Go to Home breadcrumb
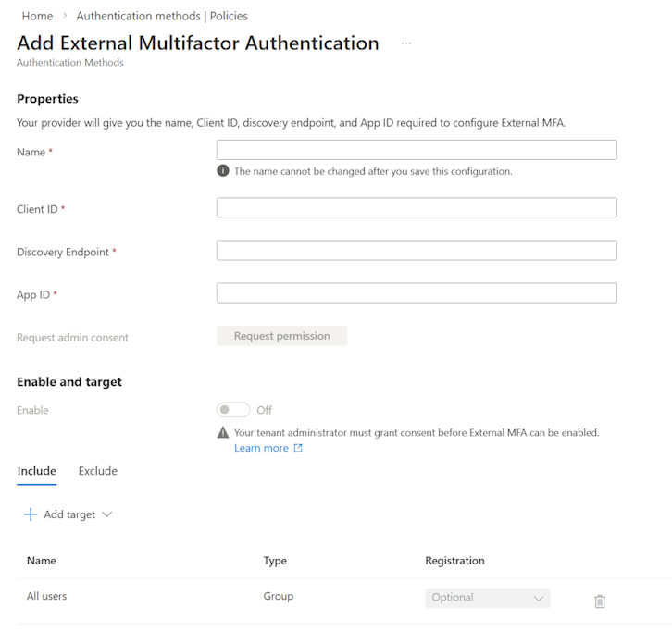672x632 pixels. (37, 16)
